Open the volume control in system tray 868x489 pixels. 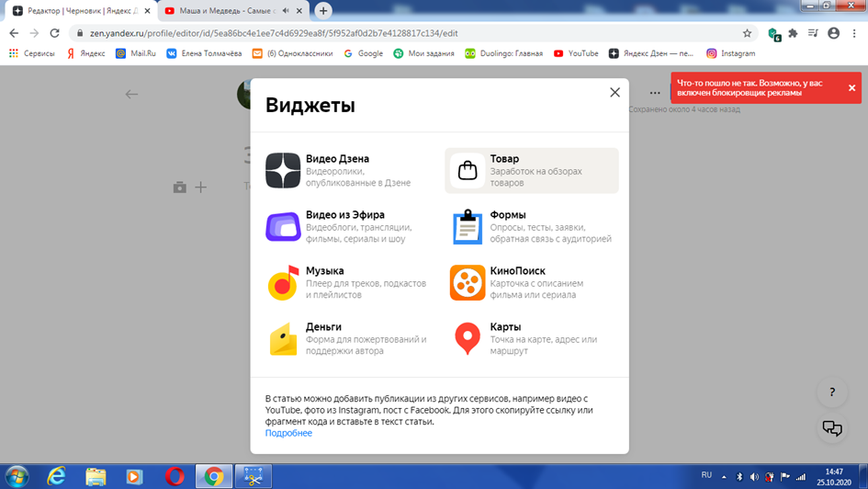pos(754,477)
